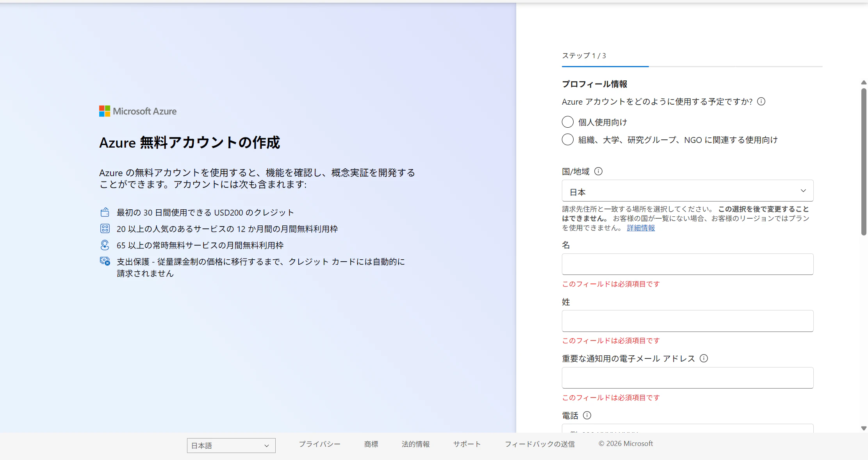Click required-field error under email field
Image resolution: width=868 pixels, height=460 pixels.
611,398
